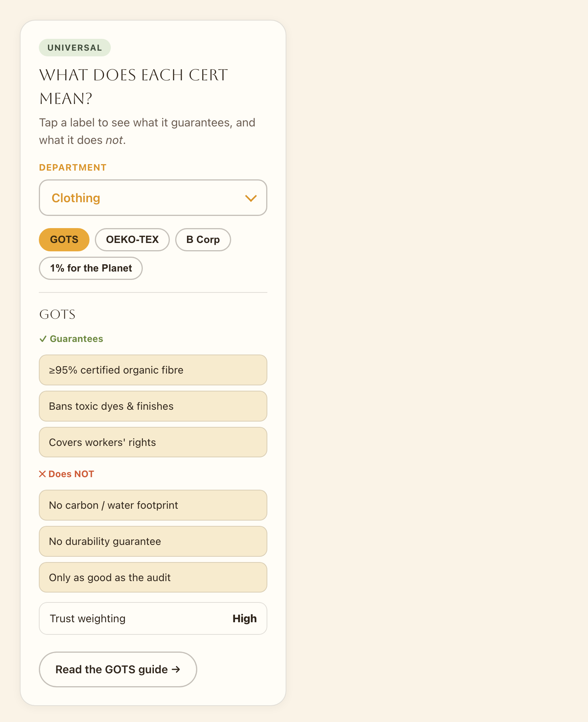
Task: Click the Covers workers' rights item
Action: 153,442
